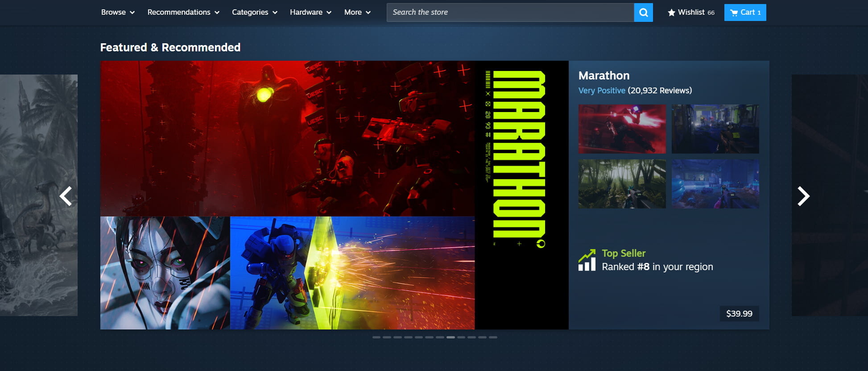Select the dark blue interior screenshot thumbnail

(x=715, y=129)
